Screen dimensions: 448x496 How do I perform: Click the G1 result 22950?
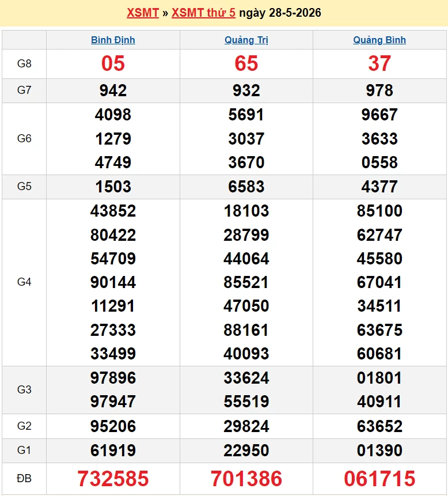(246, 450)
